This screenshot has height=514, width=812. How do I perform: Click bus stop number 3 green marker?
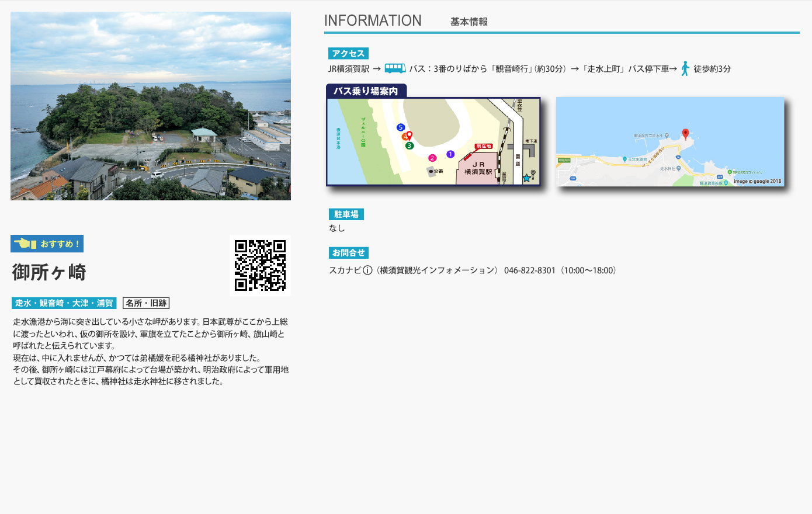410,145
